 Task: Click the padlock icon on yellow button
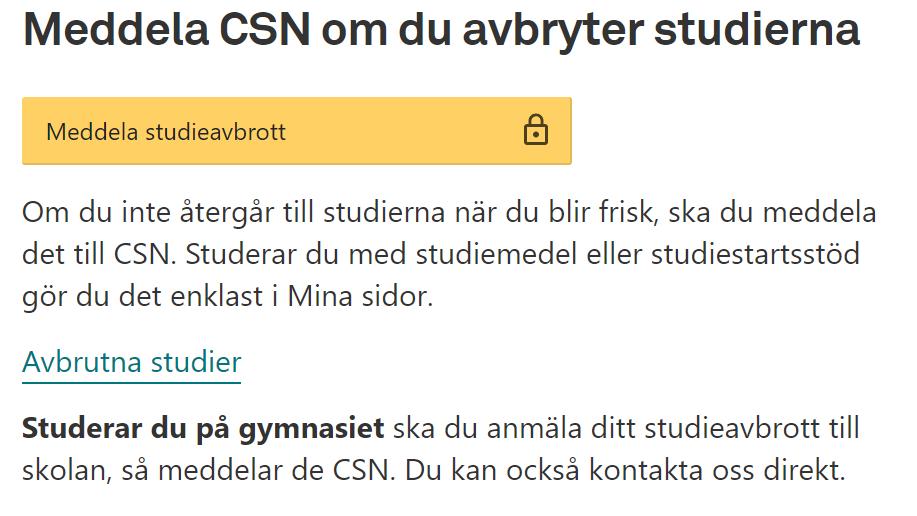(x=536, y=130)
